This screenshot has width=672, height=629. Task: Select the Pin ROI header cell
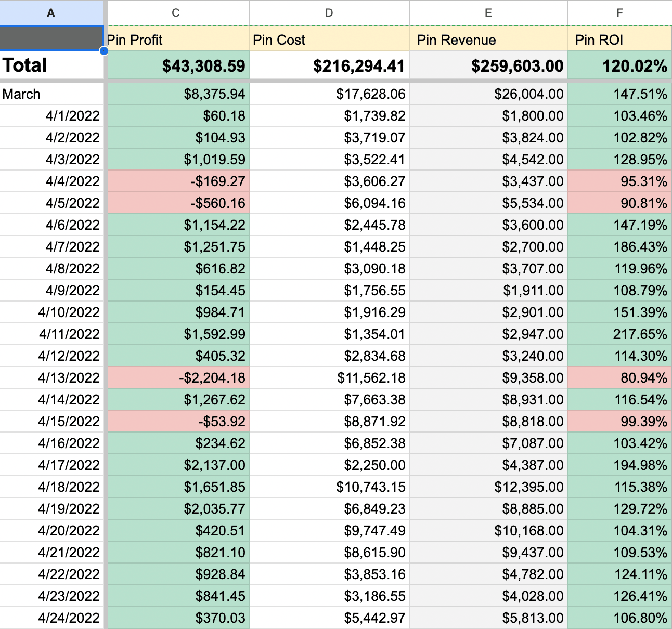[619, 40]
